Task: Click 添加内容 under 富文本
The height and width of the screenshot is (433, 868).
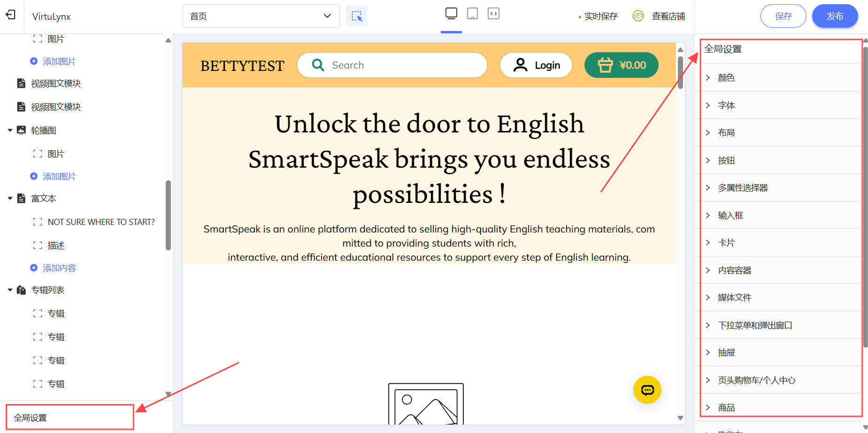Action: pos(59,268)
